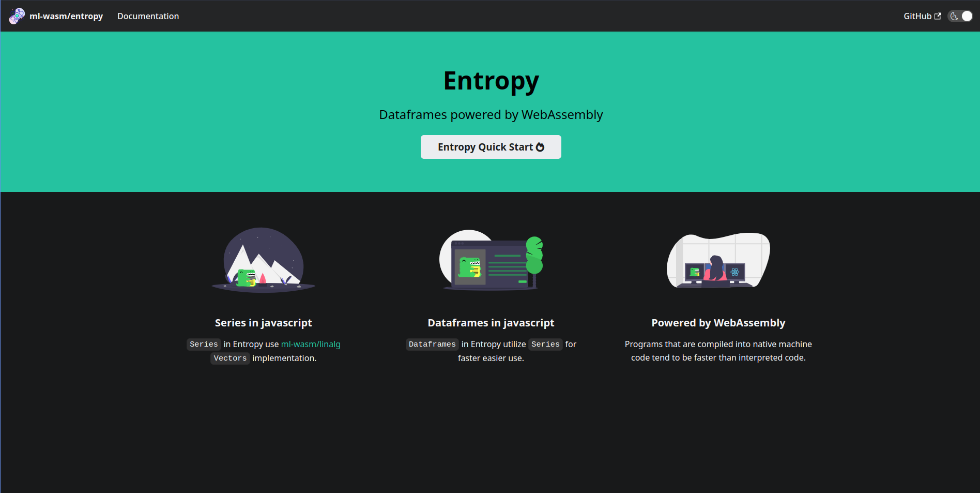The width and height of the screenshot is (980, 493).
Task: Click the 'Powered by WebAssembly' heading
Action: 718,323
